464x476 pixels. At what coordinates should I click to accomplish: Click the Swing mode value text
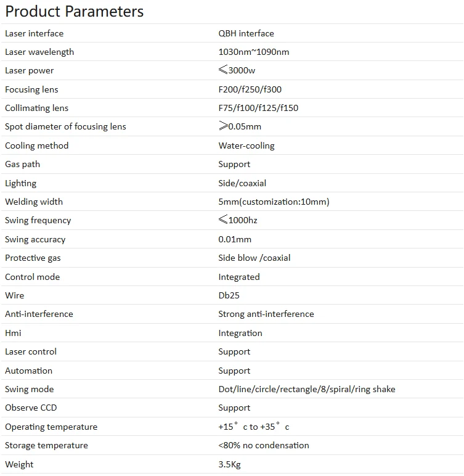pos(306,389)
